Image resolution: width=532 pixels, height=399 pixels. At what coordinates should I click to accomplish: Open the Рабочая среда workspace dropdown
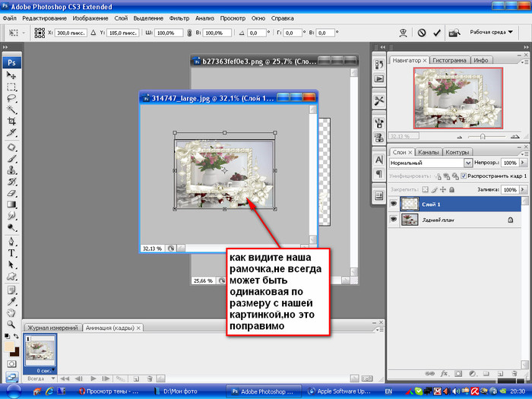point(491,32)
